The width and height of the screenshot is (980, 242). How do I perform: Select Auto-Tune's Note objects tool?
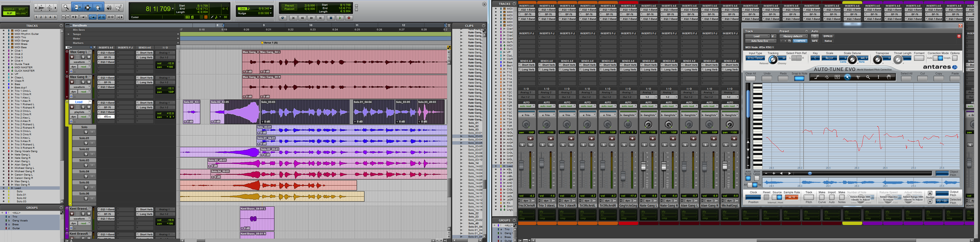837,77
